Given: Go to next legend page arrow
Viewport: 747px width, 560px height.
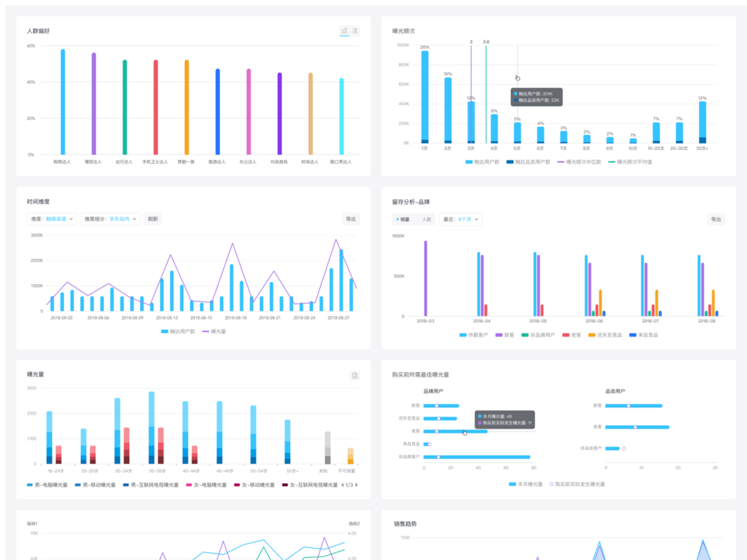Looking at the screenshot, I should point(356,485).
